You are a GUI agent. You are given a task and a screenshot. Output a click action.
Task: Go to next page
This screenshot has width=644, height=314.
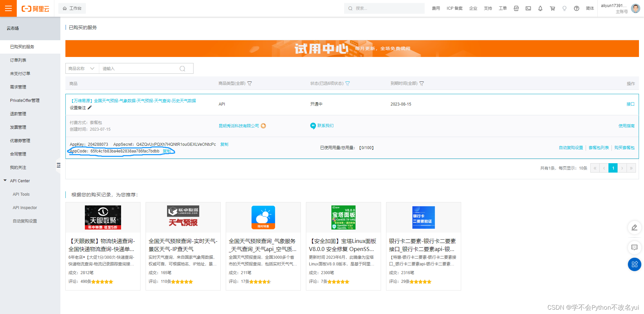[x=622, y=168]
